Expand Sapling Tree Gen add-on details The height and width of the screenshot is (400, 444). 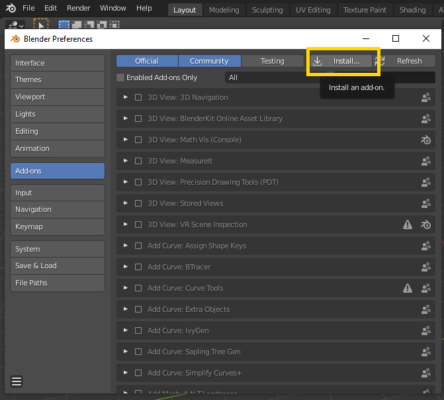point(125,351)
